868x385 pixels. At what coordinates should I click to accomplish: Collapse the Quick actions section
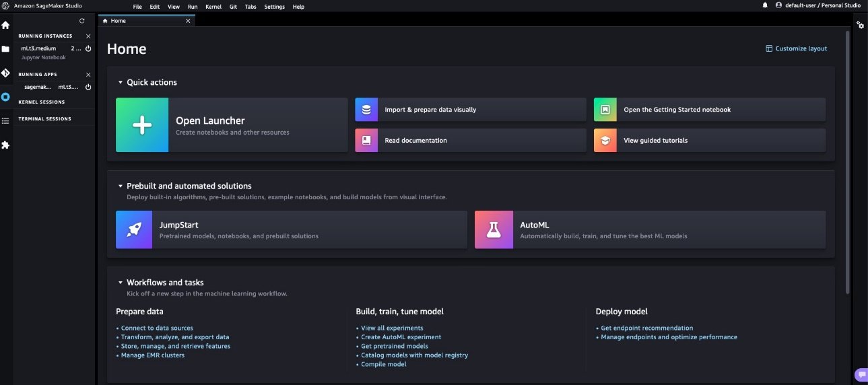121,82
